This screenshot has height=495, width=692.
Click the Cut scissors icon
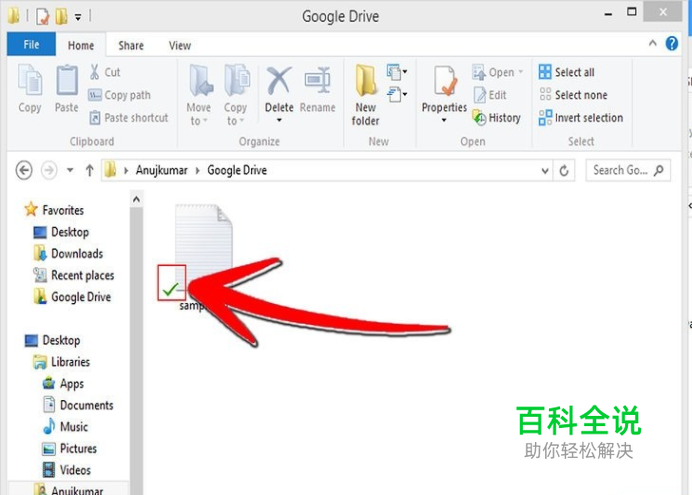pyautogui.click(x=94, y=72)
